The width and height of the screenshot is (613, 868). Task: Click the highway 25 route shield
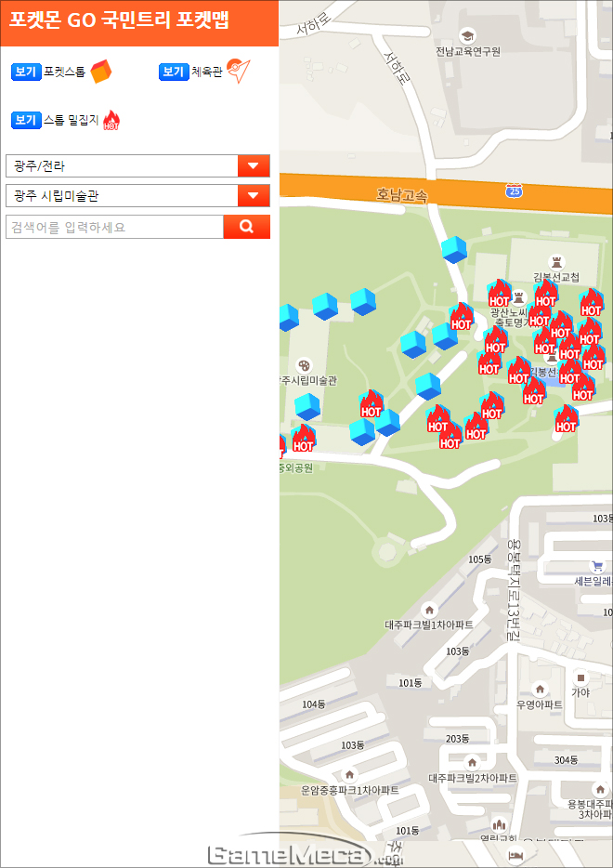tap(514, 191)
